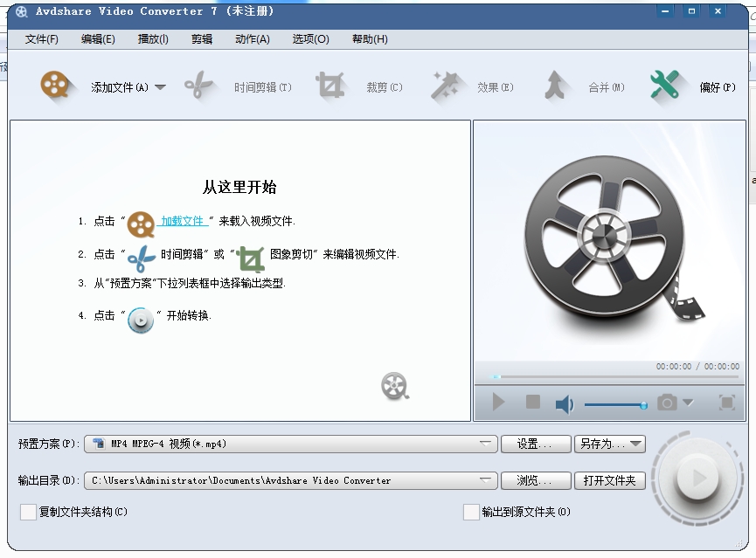Click the 打开文件夹 button
Screen dimensions: 756x558
(x=609, y=480)
